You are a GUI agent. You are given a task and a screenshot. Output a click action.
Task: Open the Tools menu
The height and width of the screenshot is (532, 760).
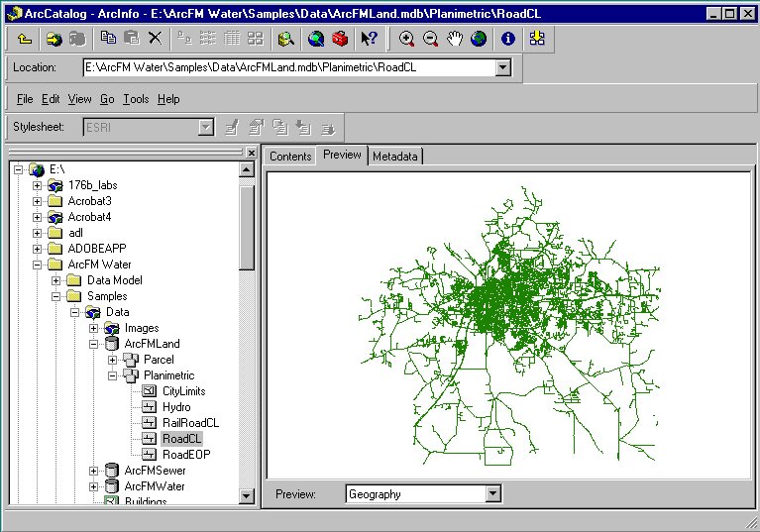(136, 99)
